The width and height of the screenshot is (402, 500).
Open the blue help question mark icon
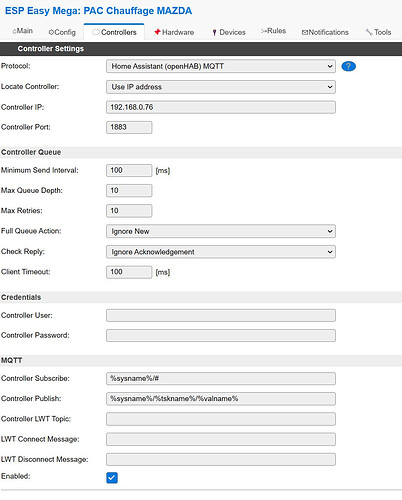[348, 66]
